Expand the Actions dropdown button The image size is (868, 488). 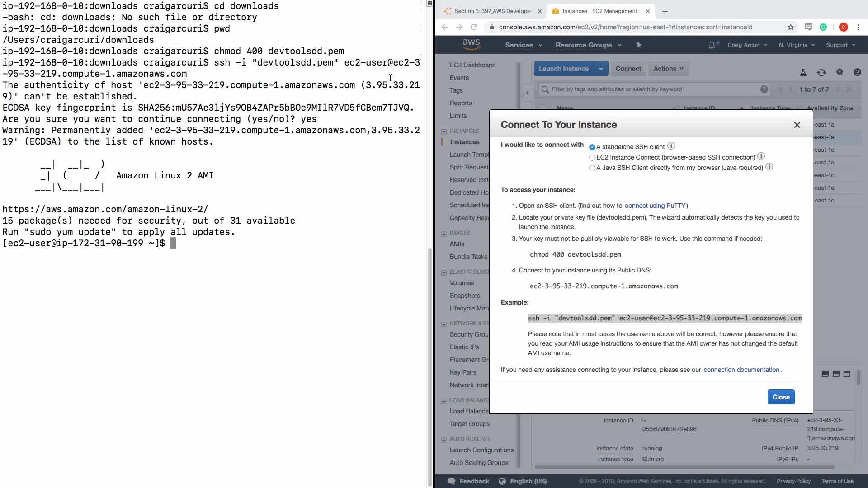tap(668, 69)
